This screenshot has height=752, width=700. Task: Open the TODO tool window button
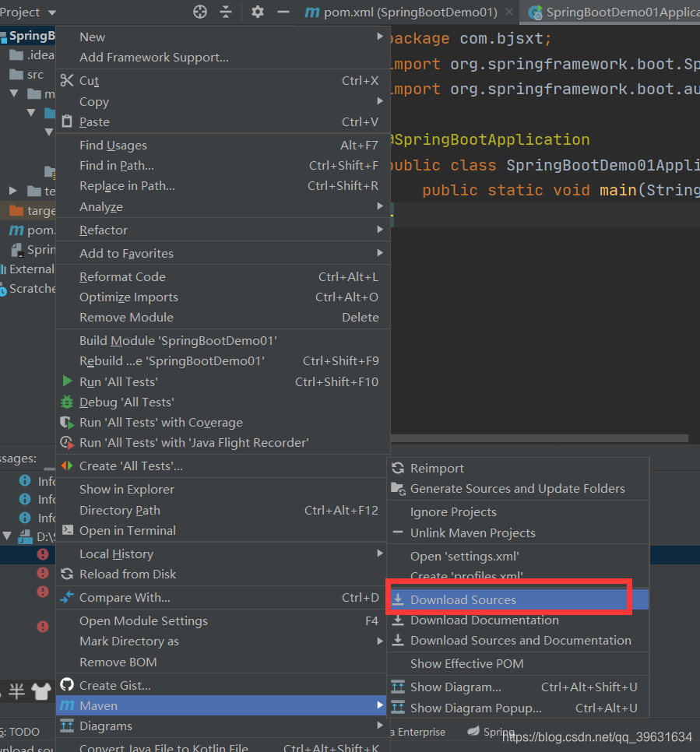tap(20, 732)
